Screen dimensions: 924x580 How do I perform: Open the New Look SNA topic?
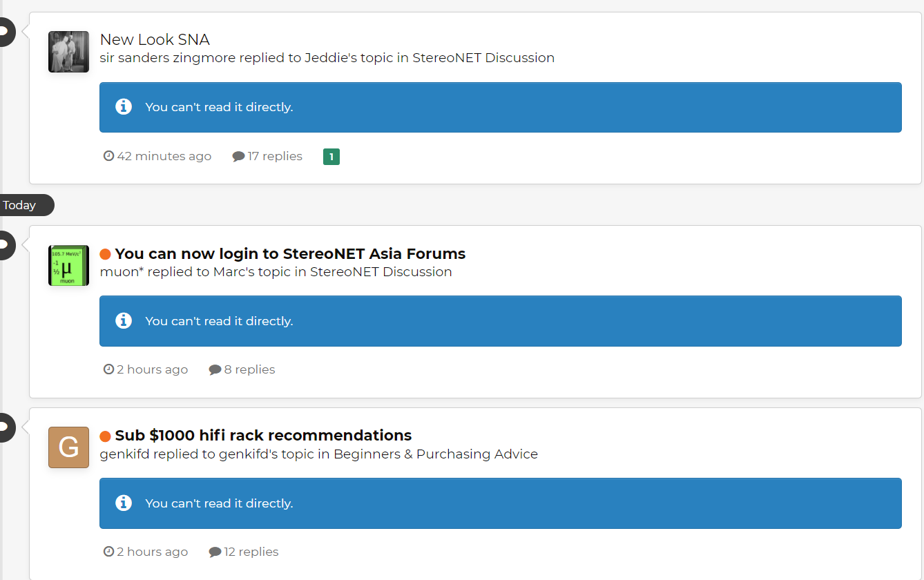point(155,39)
